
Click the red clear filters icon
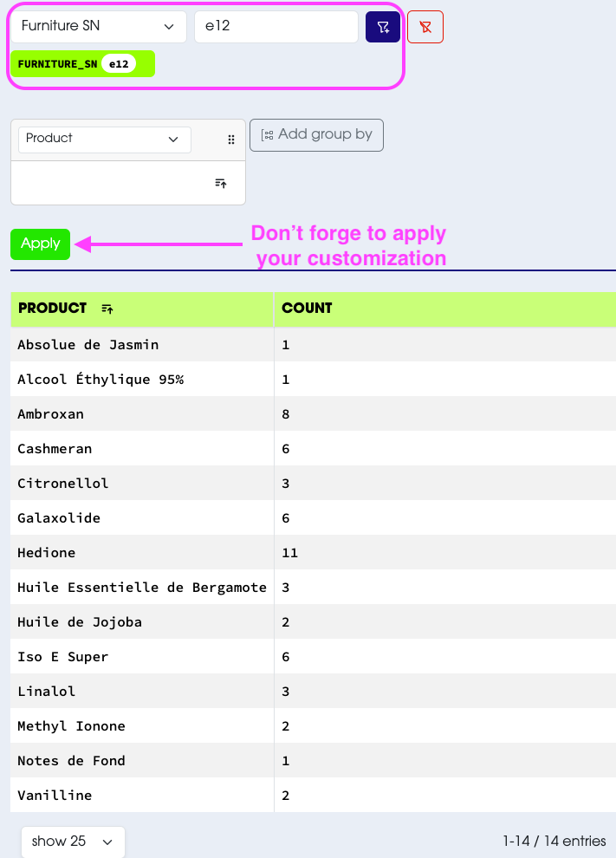pos(425,27)
